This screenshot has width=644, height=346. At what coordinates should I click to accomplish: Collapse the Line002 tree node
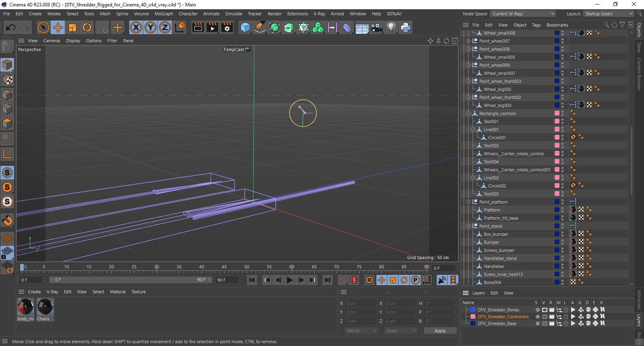coord(473,178)
